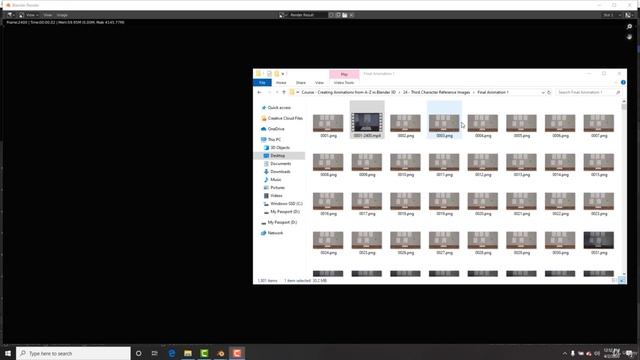Screen dimensions: 640x360
Task: Click the 'Course - Creating Animations' breadcrumb
Action: [349, 93]
